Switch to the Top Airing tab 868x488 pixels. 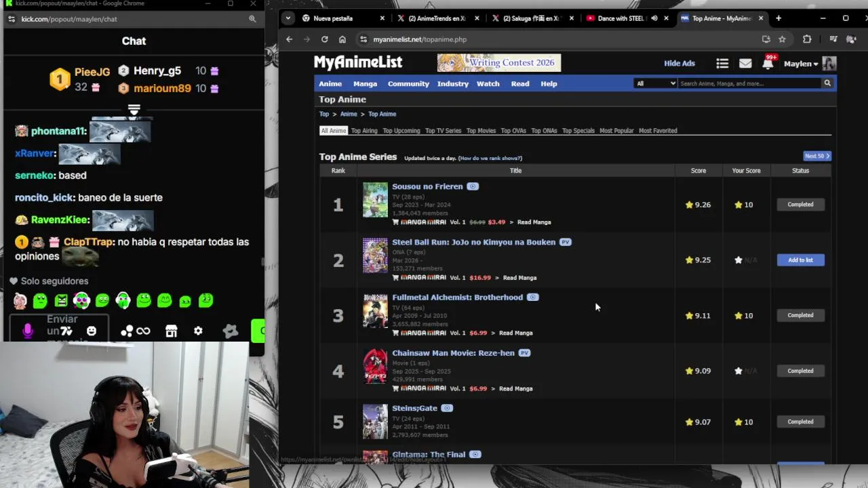(364, 131)
